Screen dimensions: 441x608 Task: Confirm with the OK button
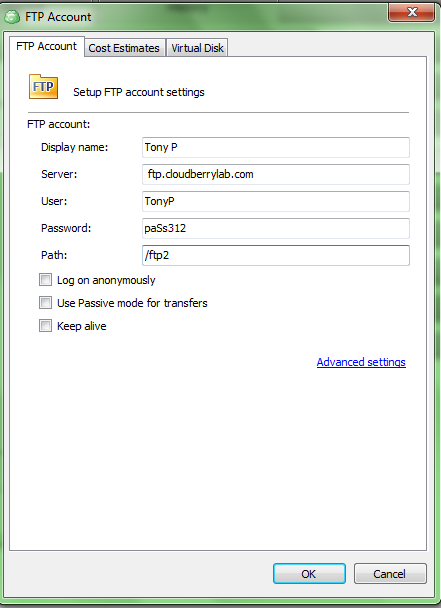pyautogui.click(x=309, y=573)
